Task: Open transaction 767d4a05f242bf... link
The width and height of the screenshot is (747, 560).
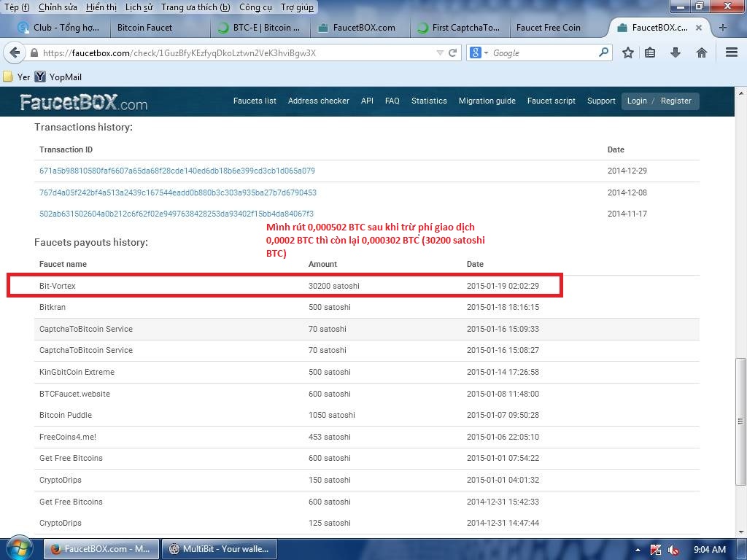Action: tap(178, 192)
